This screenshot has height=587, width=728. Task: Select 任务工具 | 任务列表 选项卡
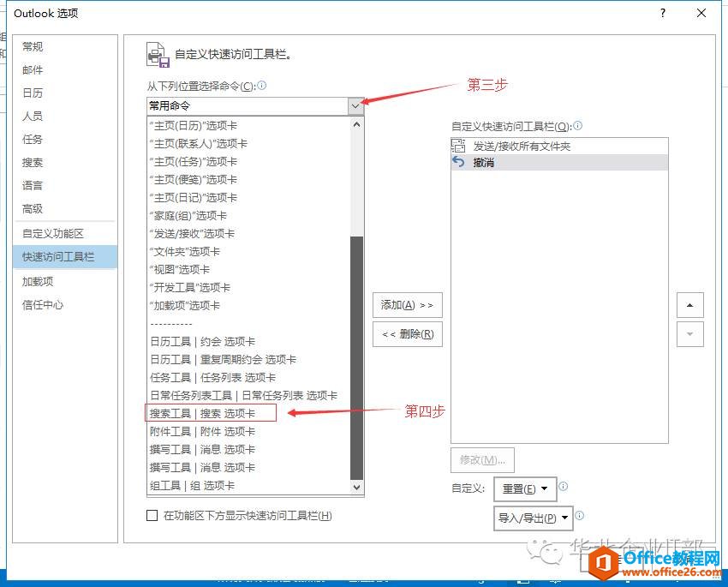click(248, 378)
